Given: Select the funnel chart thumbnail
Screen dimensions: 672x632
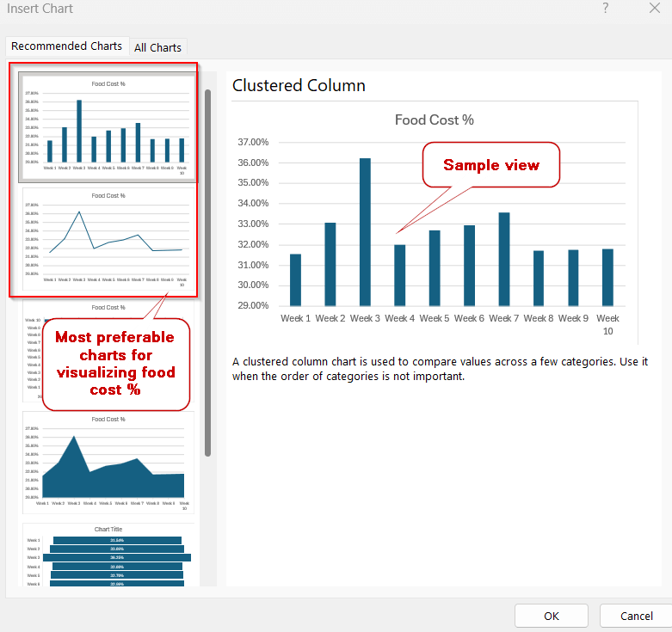Looking at the screenshot, I should click(x=108, y=557).
